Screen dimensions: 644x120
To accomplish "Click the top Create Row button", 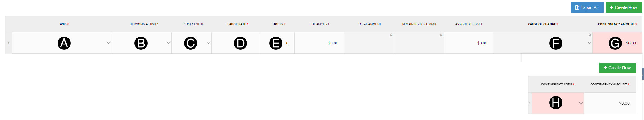I will tap(623, 7).
